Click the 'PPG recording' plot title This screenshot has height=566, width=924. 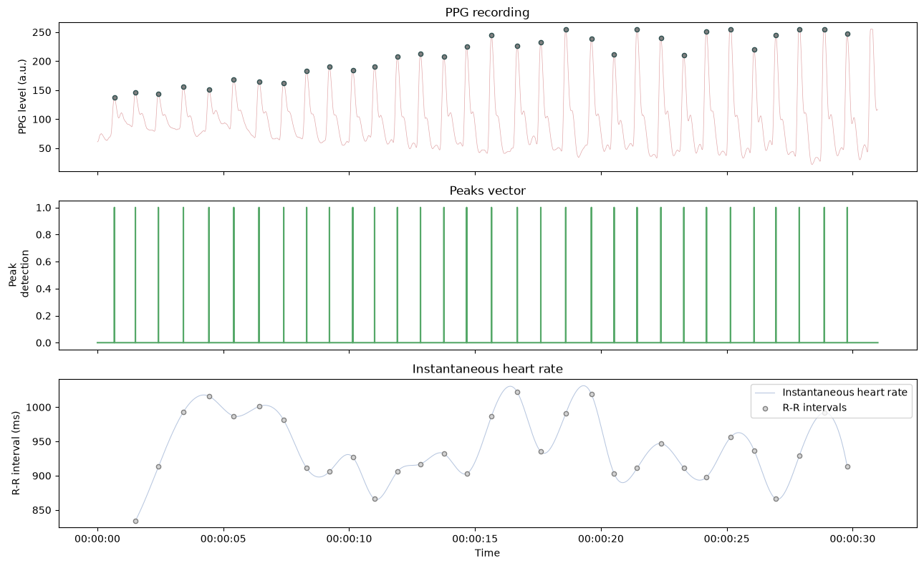click(x=487, y=12)
